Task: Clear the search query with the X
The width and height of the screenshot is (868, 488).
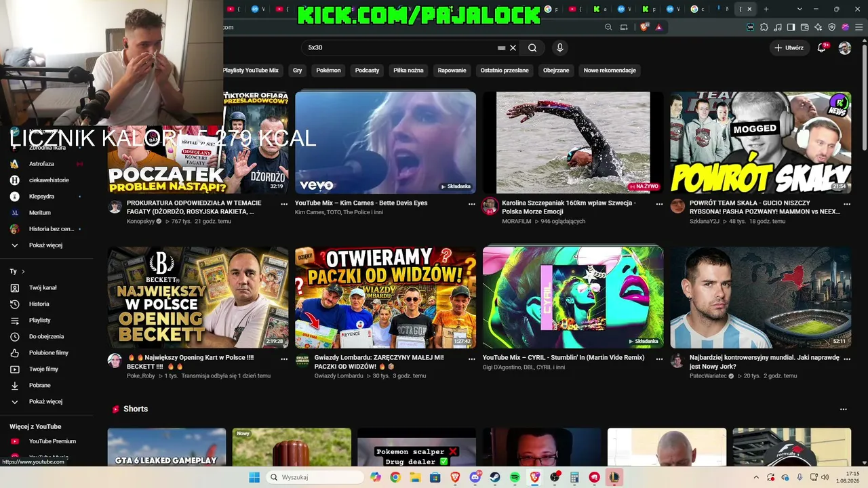Action: coord(513,47)
